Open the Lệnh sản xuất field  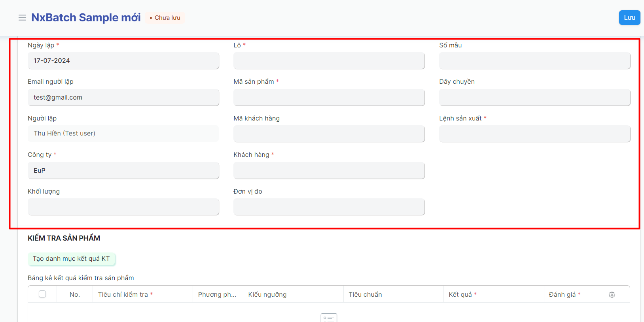coord(534,134)
